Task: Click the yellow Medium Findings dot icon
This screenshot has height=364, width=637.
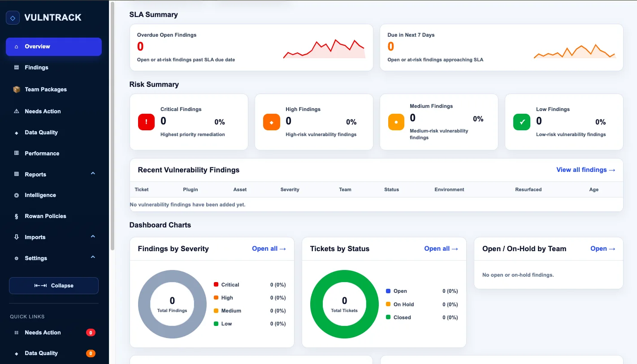Action: point(396,122)
